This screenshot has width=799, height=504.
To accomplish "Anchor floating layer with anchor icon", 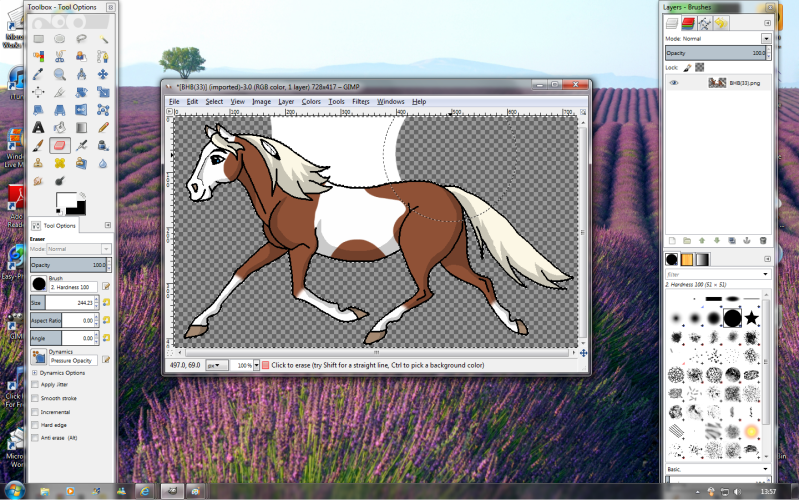I will coord(747,241).
